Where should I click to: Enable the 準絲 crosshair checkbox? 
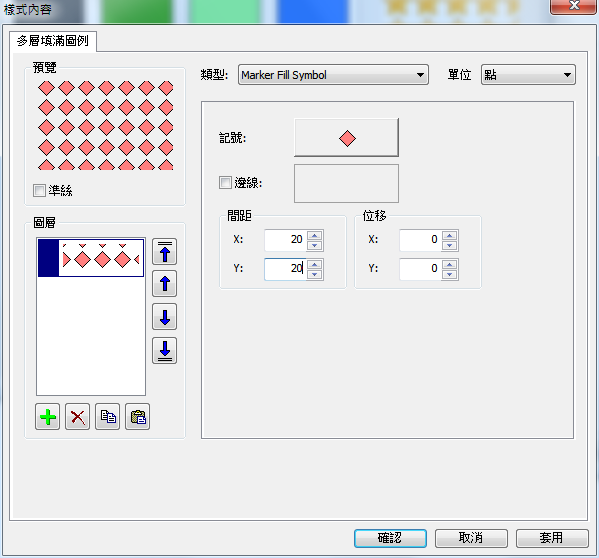pyautogui.click(x=39, y=190)
